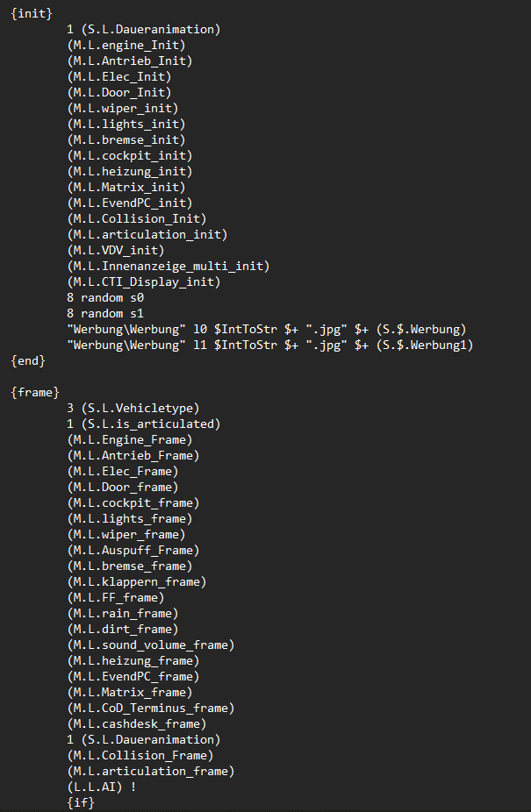Click the "8 random s0" line
Viewport: 531px width, 812px height.
(x=105, y=298)
